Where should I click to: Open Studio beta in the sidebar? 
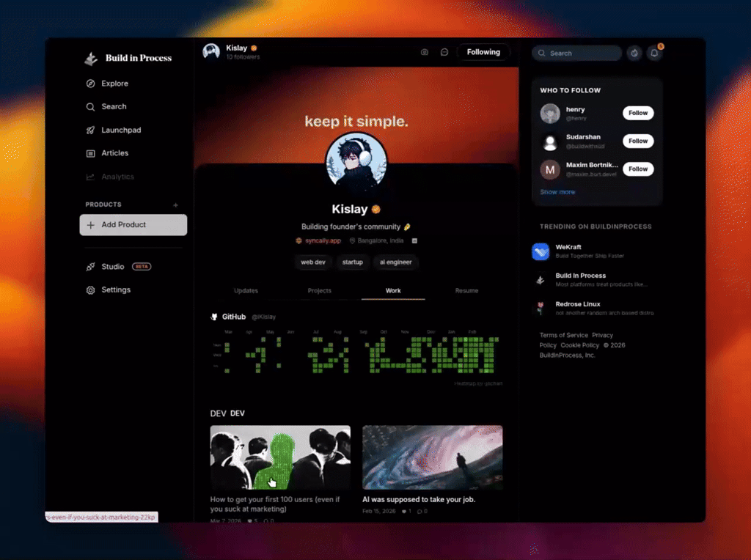click(x=119, y=267)
